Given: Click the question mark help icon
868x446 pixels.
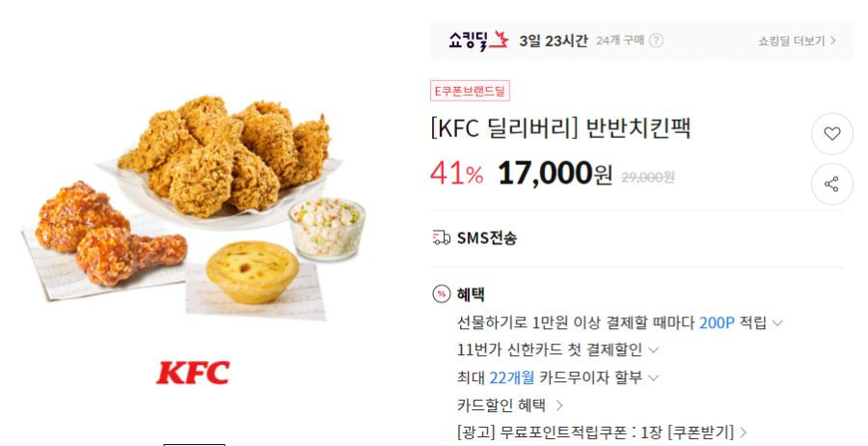Looking at the screenshot, I should pos(656,41).
